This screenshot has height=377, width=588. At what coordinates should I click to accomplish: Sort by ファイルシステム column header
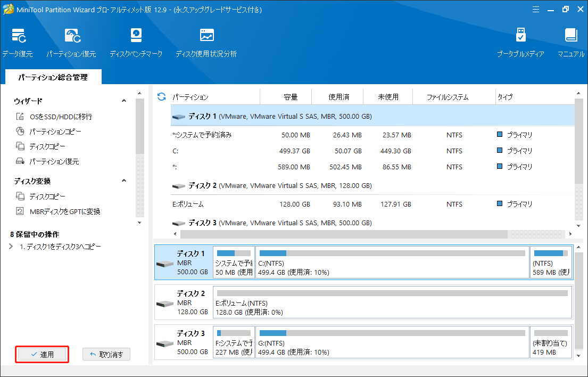point(454,97)
